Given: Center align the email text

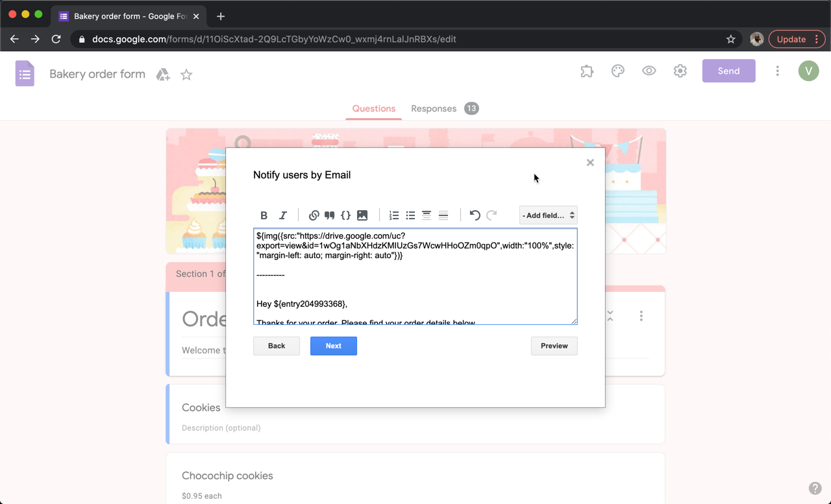Looking at the screenshot, I should [427, 215].
